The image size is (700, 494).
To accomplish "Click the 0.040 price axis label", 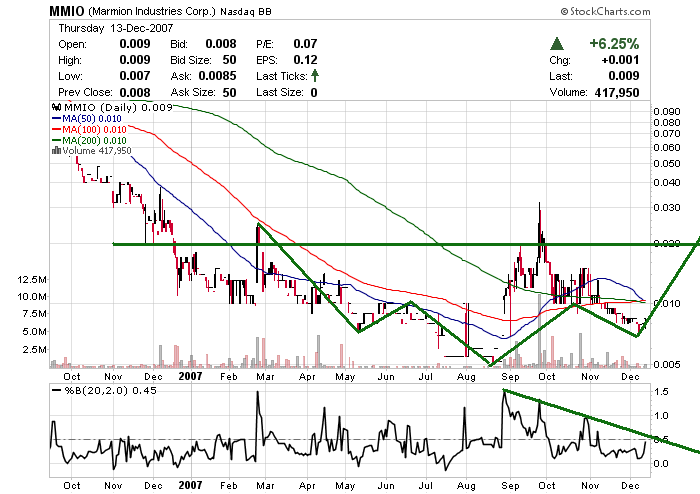I will (x=667, y=183).
